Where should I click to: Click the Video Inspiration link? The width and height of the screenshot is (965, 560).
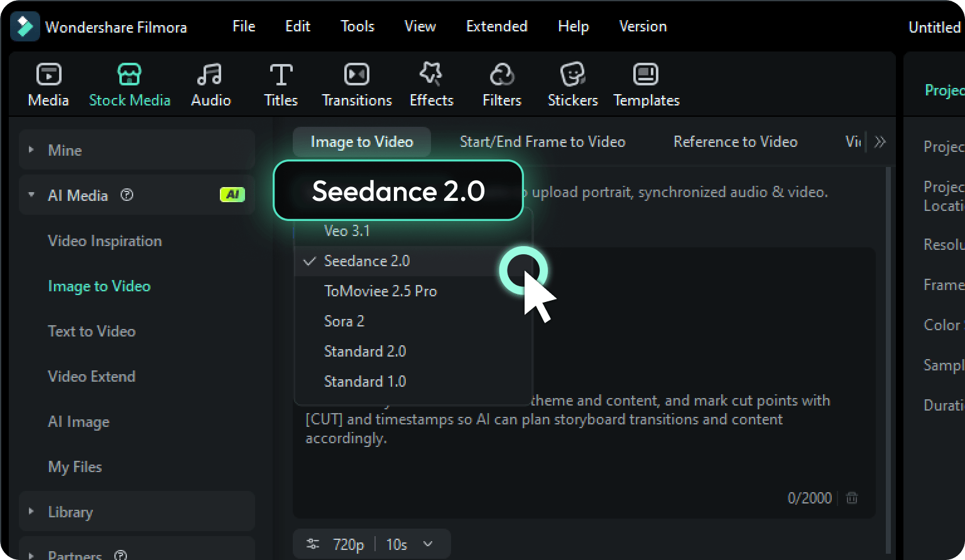[105, 241]
